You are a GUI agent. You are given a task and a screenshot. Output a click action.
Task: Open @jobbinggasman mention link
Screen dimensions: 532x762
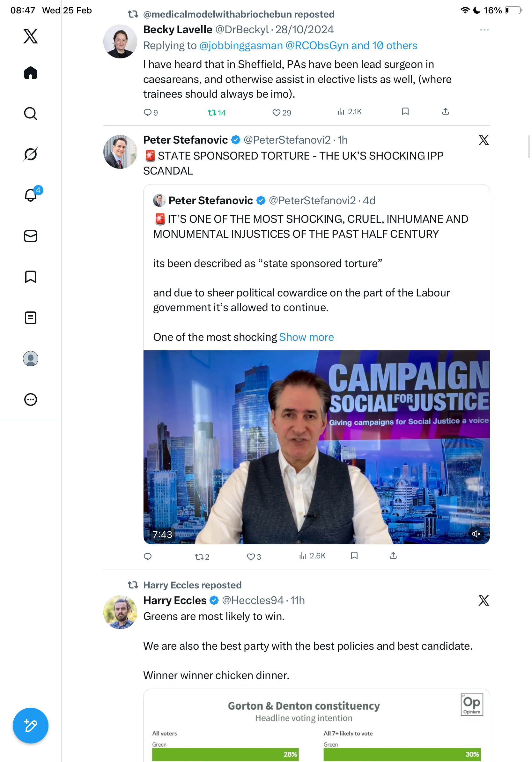pos(241,45)
